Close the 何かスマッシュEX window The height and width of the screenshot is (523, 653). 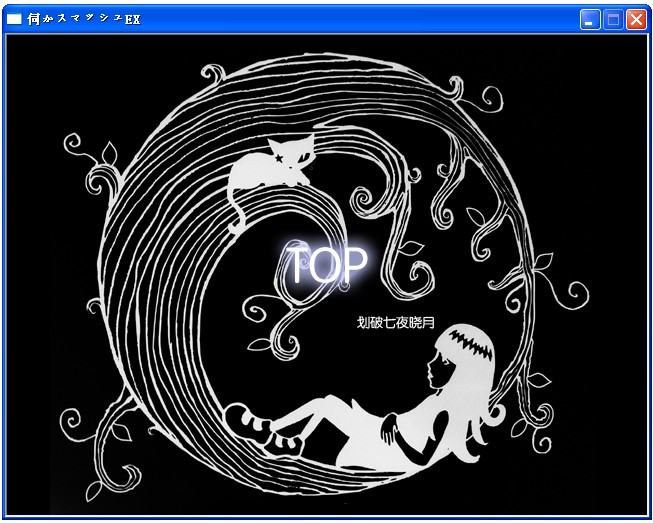(637, 20)
